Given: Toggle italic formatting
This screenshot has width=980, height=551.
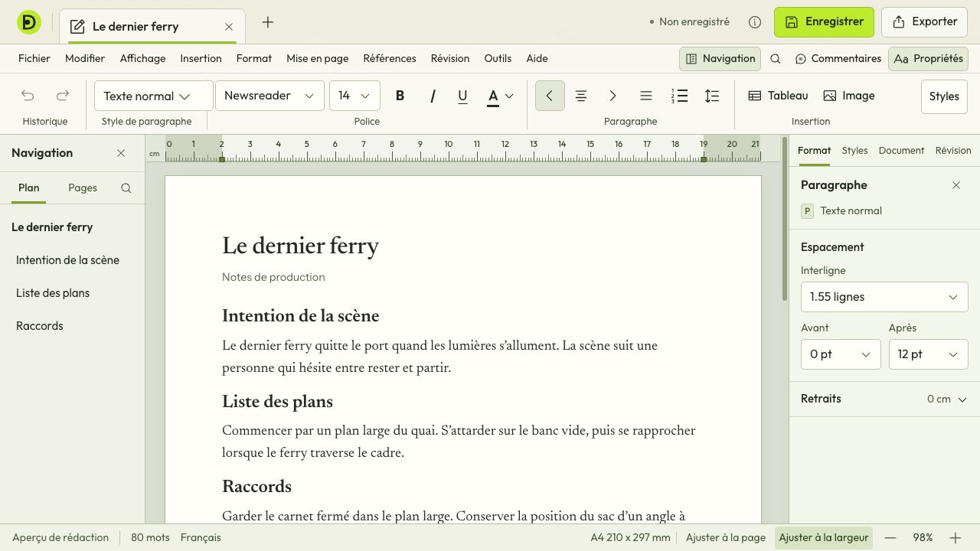Looking at the screenshot, I should click(432, 96).
